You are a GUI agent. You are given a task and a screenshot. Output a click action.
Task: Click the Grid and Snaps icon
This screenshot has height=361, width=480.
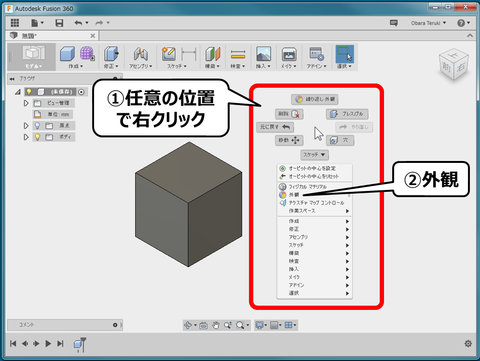274,325
